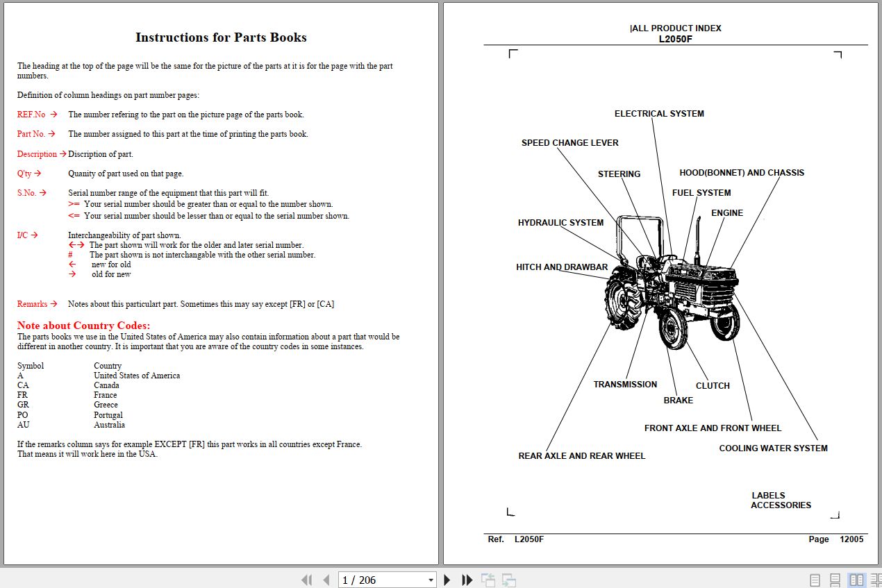Screen dimensions: 882x588
Task: Click the red S.No. heading
Action: [x=26, y=193]
